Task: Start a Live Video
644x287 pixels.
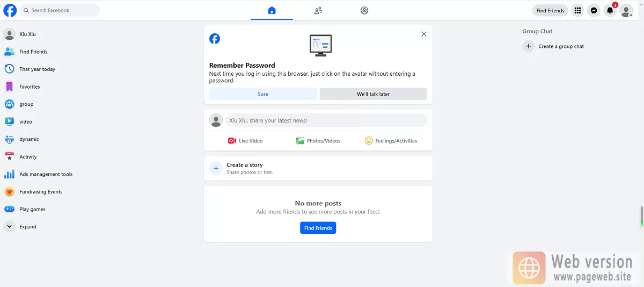Action: (245, 141)
